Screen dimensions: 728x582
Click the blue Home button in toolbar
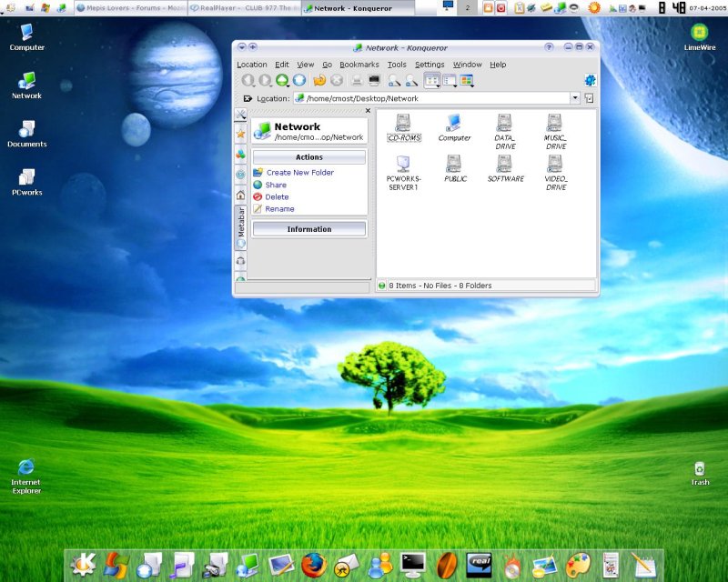(x=299, y=80)
